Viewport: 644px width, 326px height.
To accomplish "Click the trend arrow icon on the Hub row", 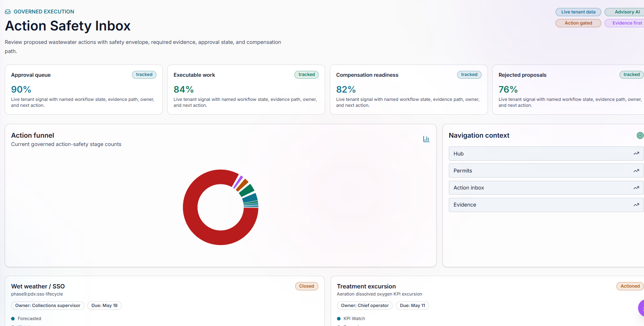I will [636, 154].
